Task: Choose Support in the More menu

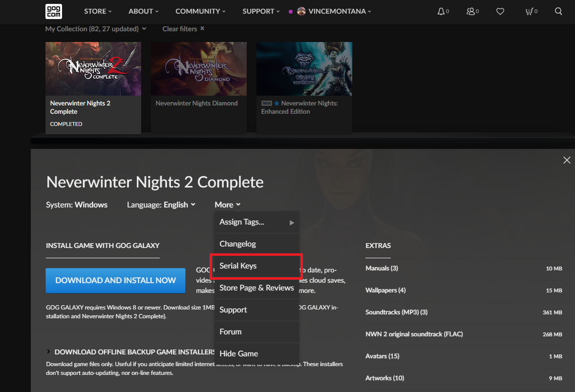Action: (256, 310)
